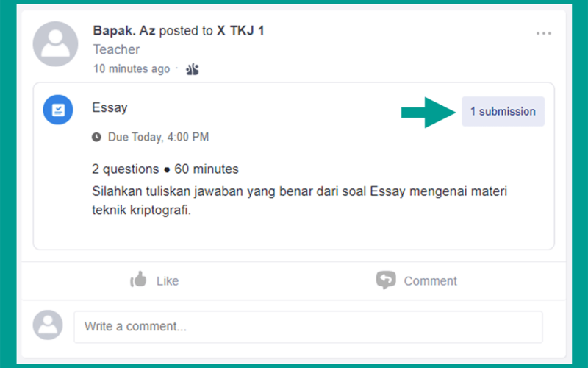The width and height of the screenshot is (588, 368).
Task: Click the 2 questions 60 minutes info
Action: coord(165,169)
